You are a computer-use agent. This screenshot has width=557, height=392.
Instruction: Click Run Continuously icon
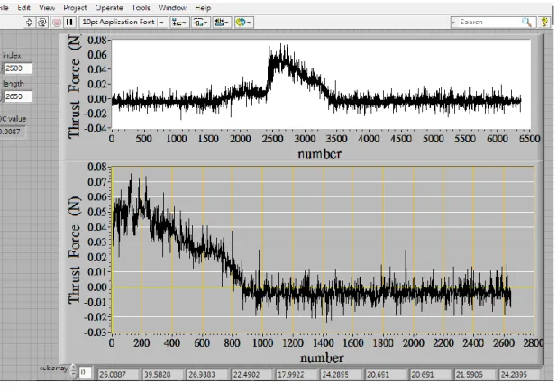[42, 23]
